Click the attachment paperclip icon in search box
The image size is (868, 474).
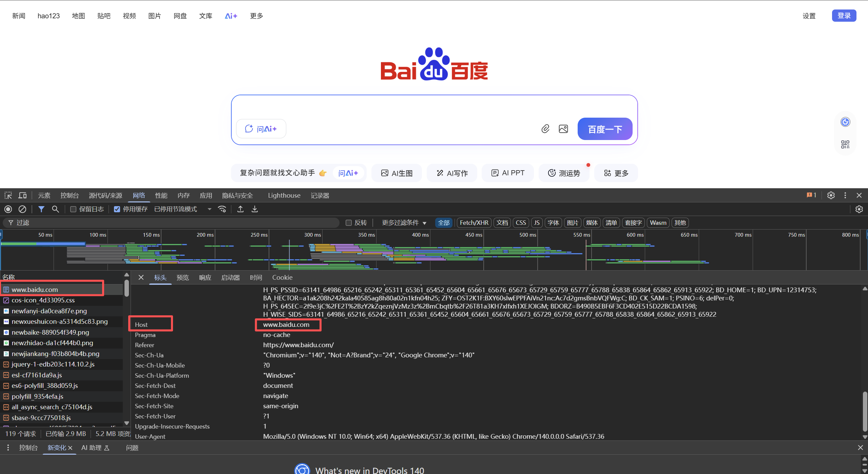[x=545, y=129]
